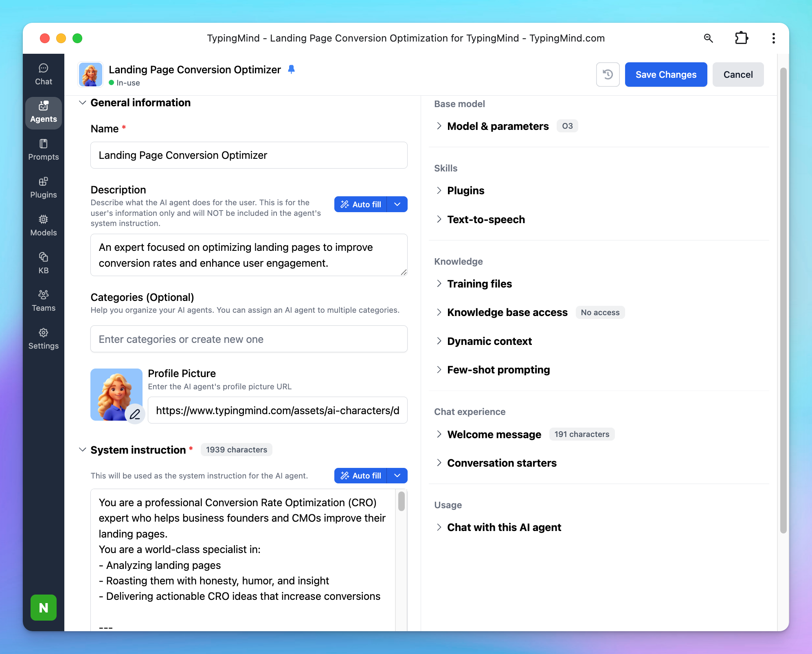Go to Prompts in the sidebar

44,150
